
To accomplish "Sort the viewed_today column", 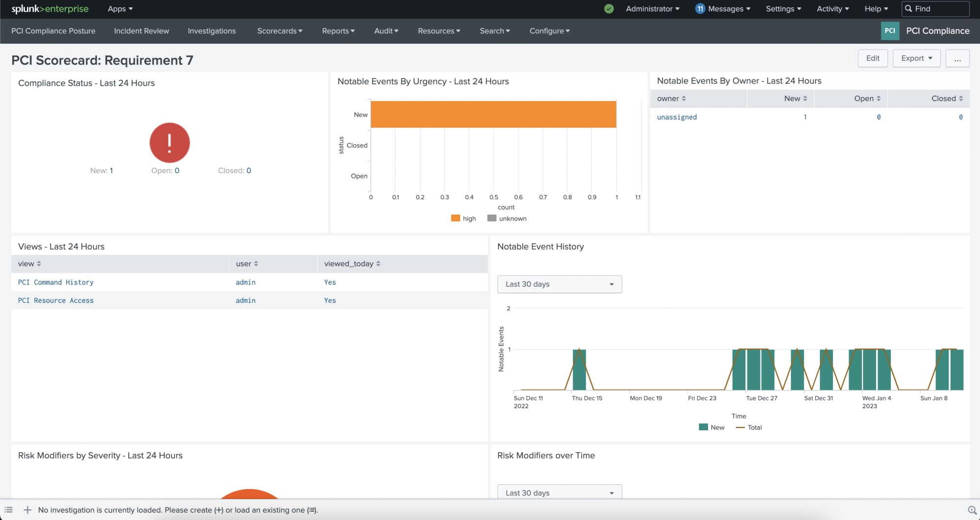I will (352, 264).
